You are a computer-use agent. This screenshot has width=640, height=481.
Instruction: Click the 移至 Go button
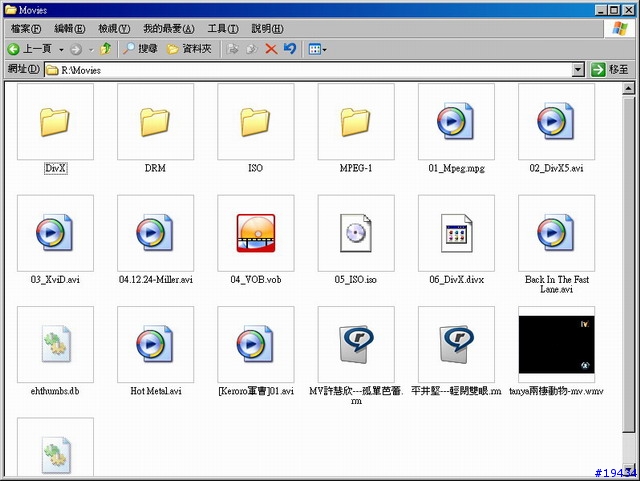[x=609, y=69]
